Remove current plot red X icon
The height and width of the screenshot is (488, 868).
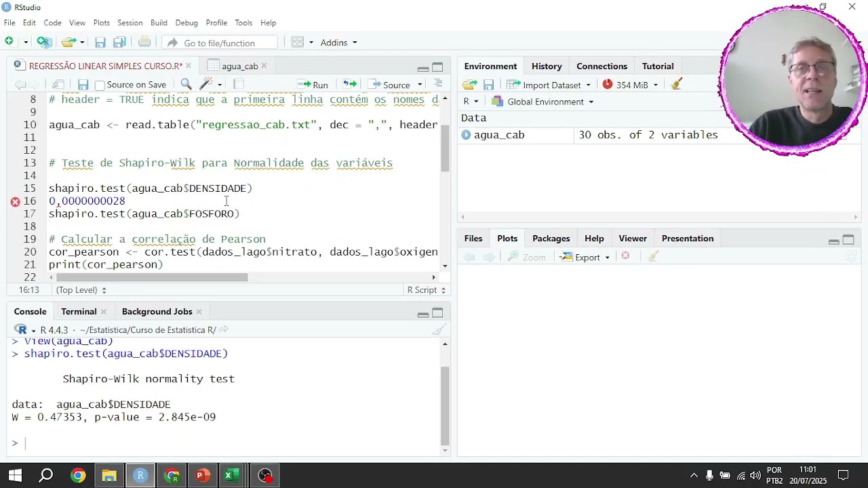click(625, 256)
